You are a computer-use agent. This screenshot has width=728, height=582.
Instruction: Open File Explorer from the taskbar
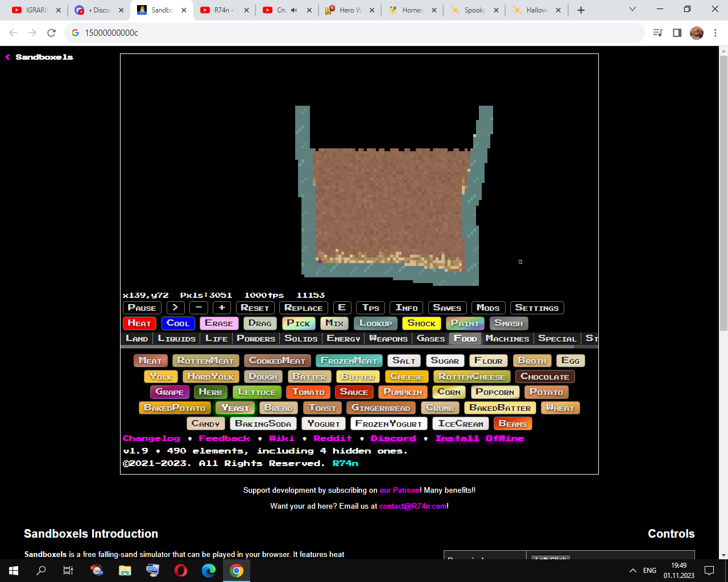coord(125,570)
